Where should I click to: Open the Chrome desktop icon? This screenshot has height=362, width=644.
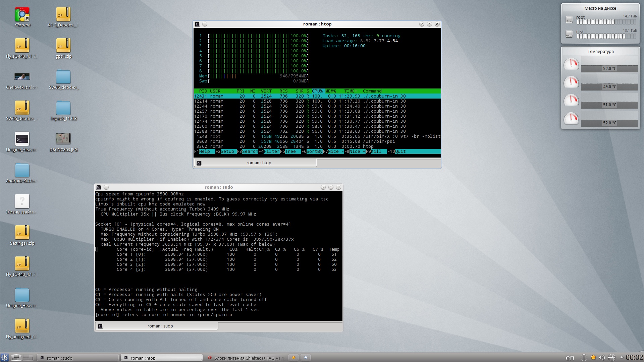(22, 15)
